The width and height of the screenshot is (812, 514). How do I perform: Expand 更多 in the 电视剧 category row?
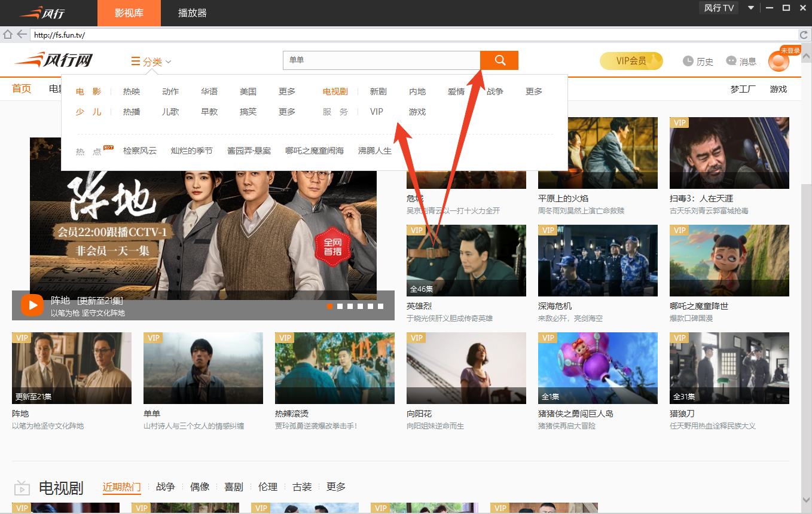click(x=533, y=91)
